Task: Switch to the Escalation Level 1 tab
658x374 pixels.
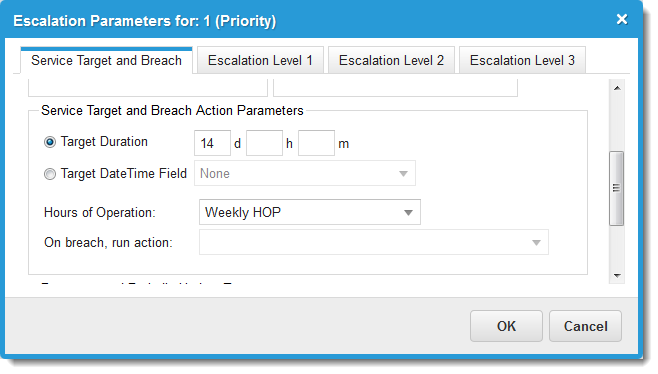Action: point(260,60)
